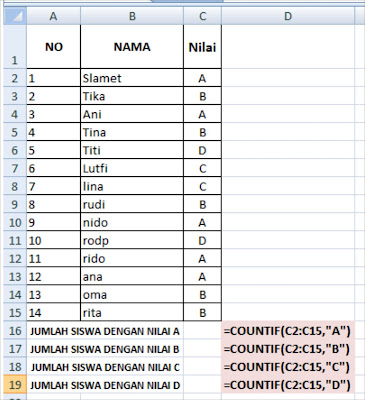Select the cell containing Titi
Image resolution: width=365 pixels, height=400 pixels.
click(x=132, y=150)
